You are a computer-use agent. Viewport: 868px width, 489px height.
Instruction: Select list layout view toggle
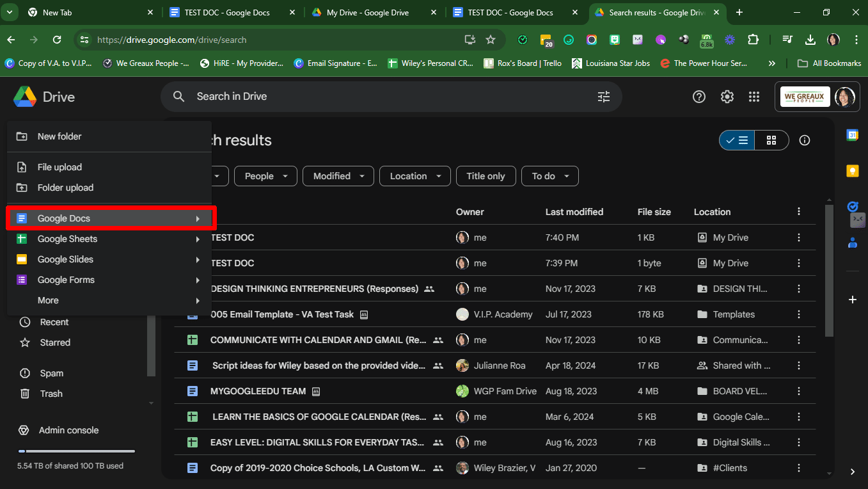click(x=738, y=140)
